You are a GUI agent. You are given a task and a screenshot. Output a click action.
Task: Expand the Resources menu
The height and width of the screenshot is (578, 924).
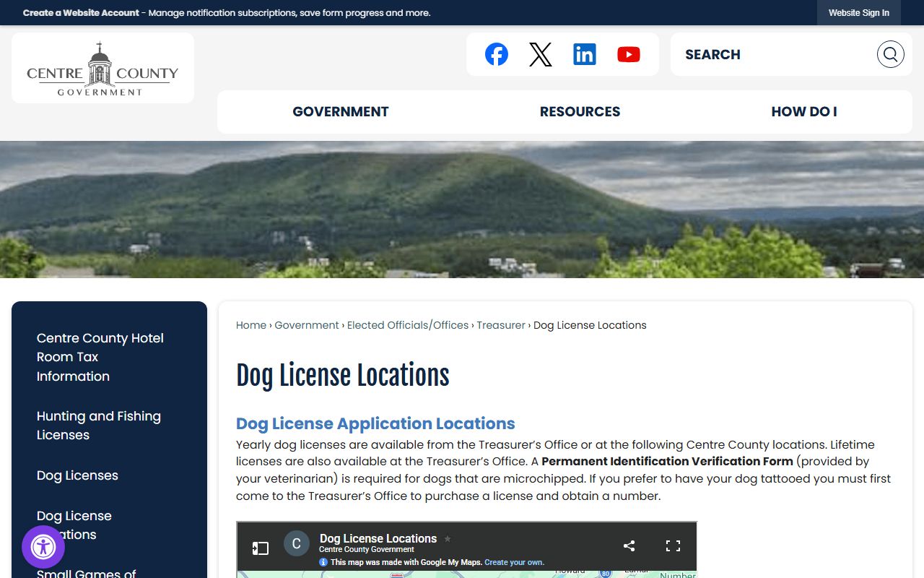[580, 112]
